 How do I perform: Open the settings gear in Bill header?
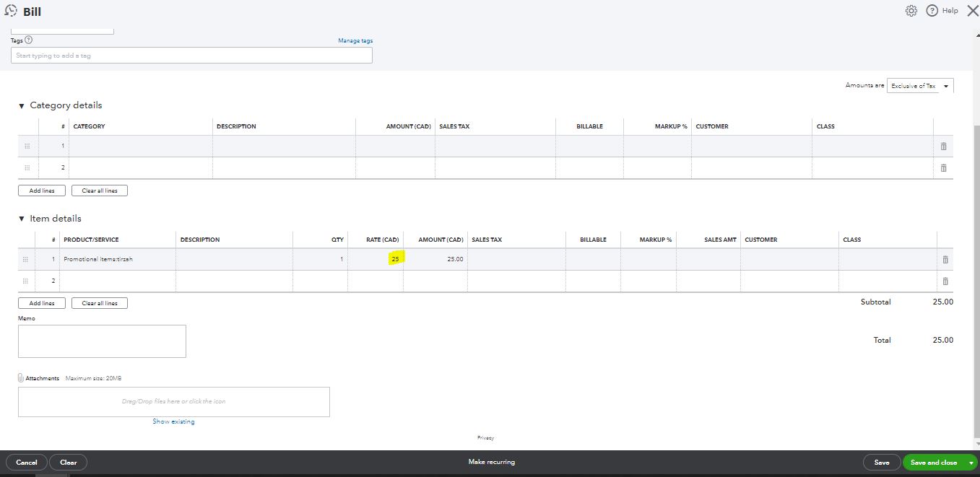(911, 11)
